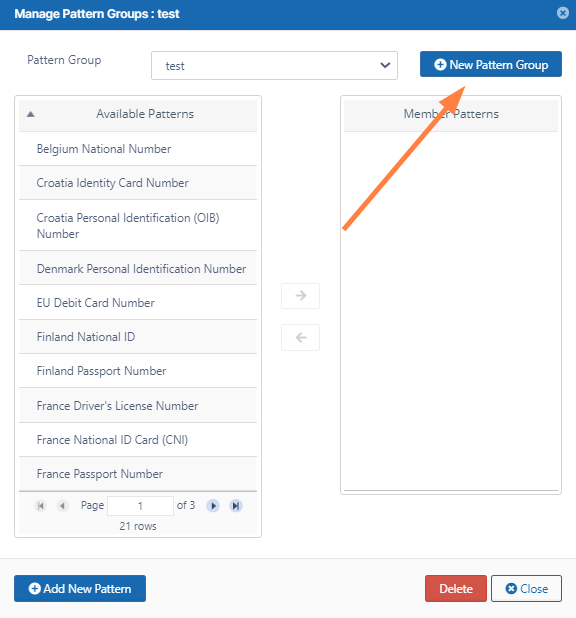
Task: Select Croatia Identity Card Number row
Action: pos(138,183)
